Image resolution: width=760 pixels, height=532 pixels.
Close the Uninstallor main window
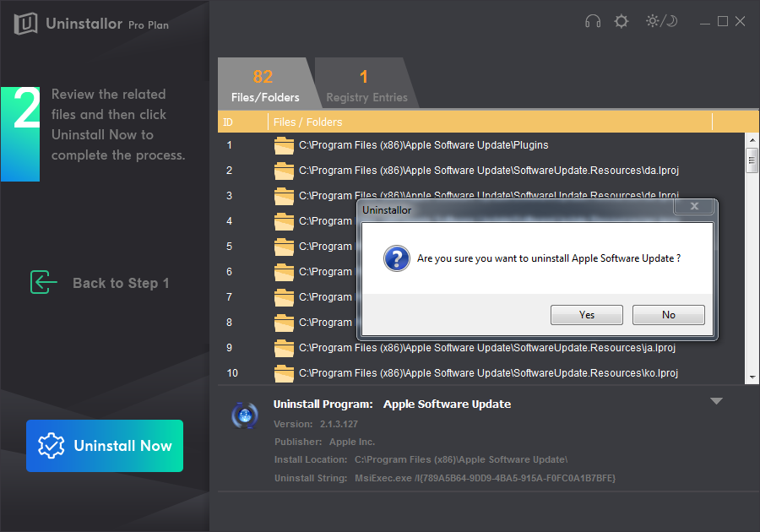click(740, 21)
